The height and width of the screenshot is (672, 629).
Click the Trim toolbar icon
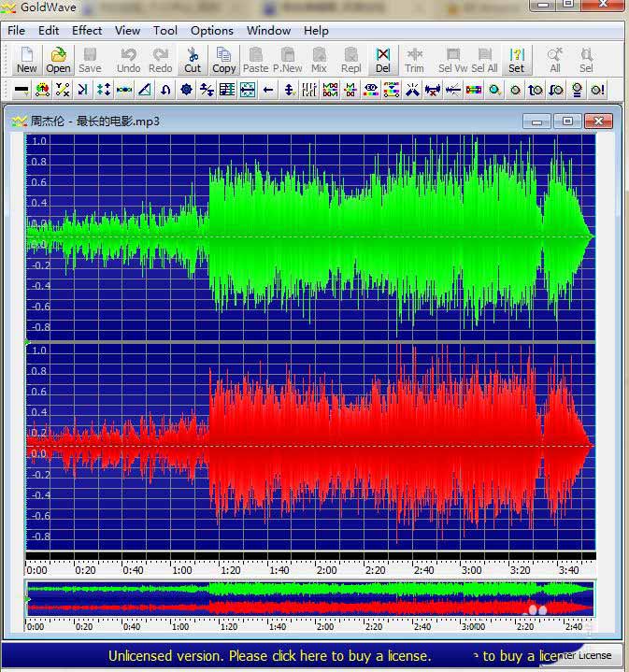click(414, 60)
